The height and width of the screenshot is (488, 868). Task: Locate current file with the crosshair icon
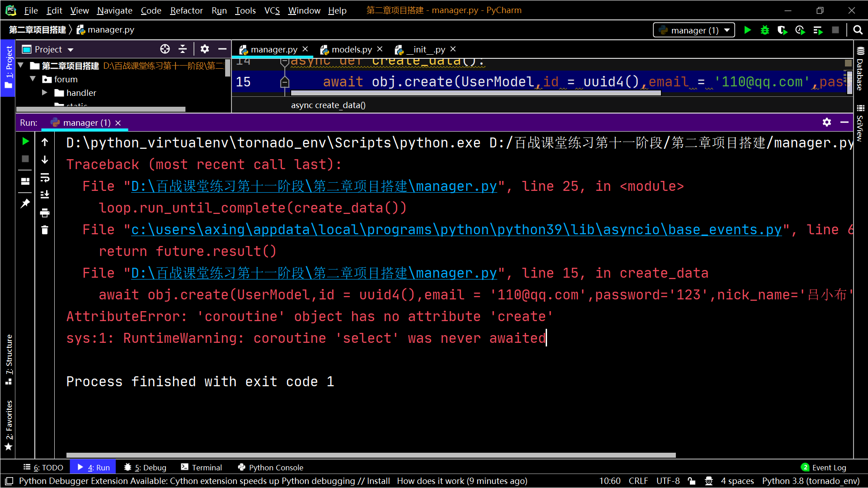click(165, 49)
